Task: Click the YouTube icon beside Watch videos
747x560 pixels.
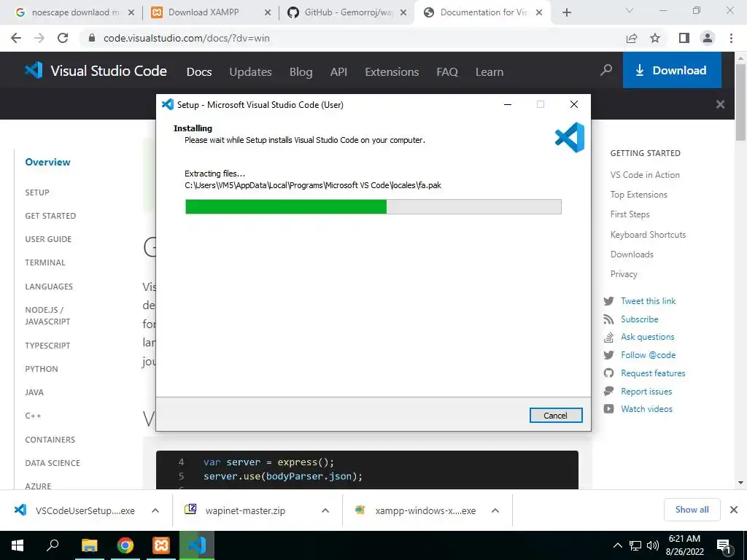Action: [x=608, y=408]
